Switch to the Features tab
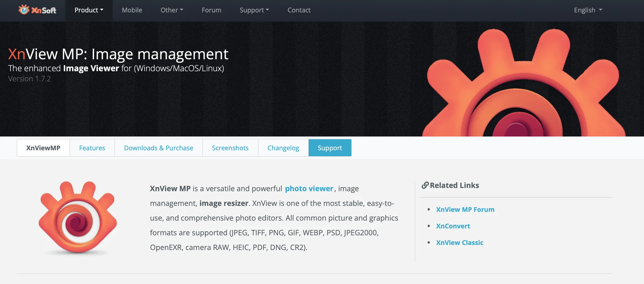The height and width of the screenshot is (284, 644). 92,148
